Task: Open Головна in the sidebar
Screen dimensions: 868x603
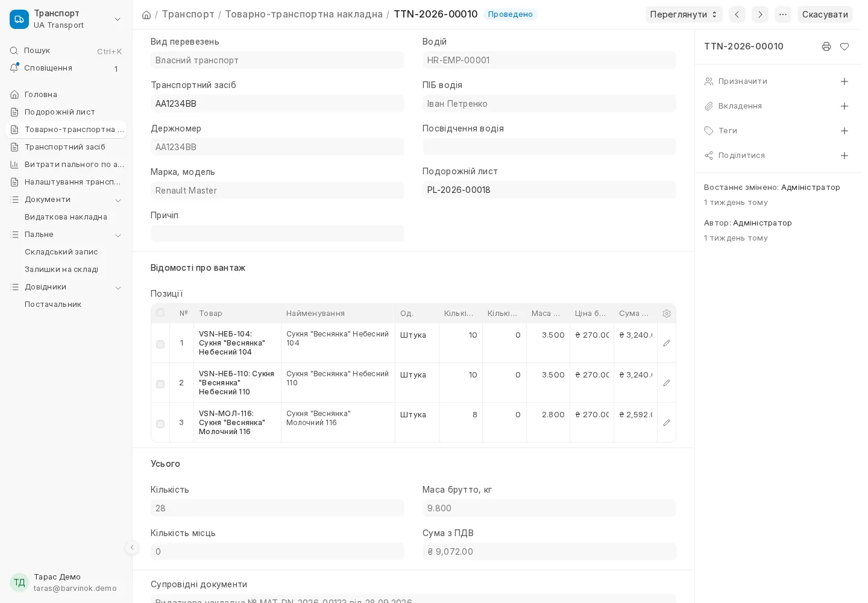Action: pyautogui.click(x=66, y=95)
